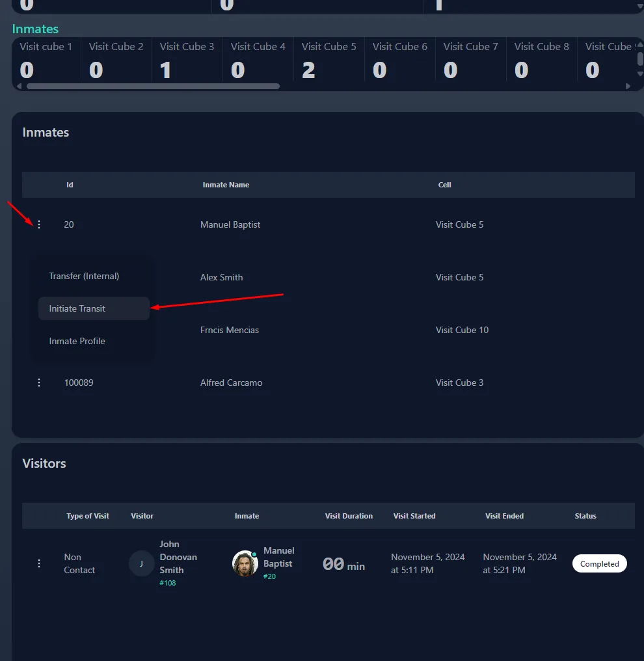Screen dimensions: 644x661
Task: Open the actions menu for visitor John Donovan Smith
Action: (39, 563)
